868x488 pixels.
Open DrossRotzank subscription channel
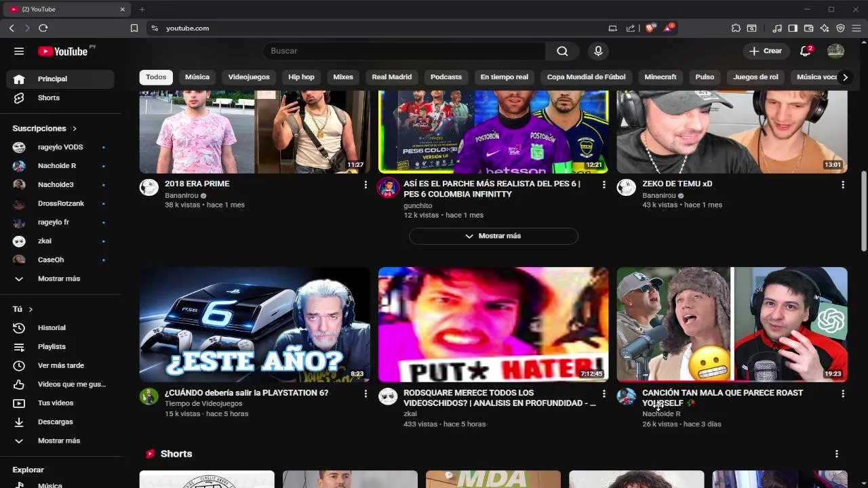60,203
